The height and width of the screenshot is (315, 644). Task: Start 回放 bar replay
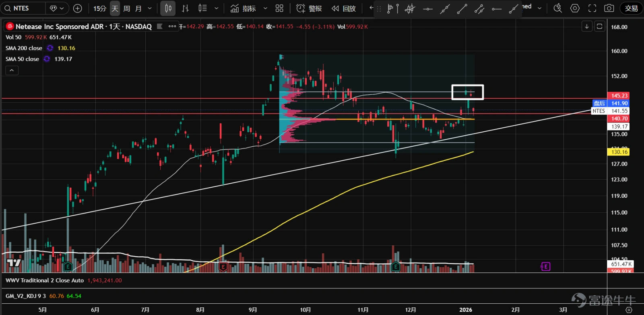344,8
